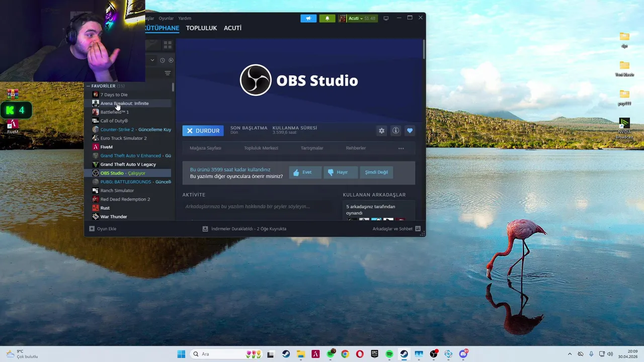Open the Yeni Klasör desktop folder
The width and height of the screenshot is (644, 362).
click(624, 69)
